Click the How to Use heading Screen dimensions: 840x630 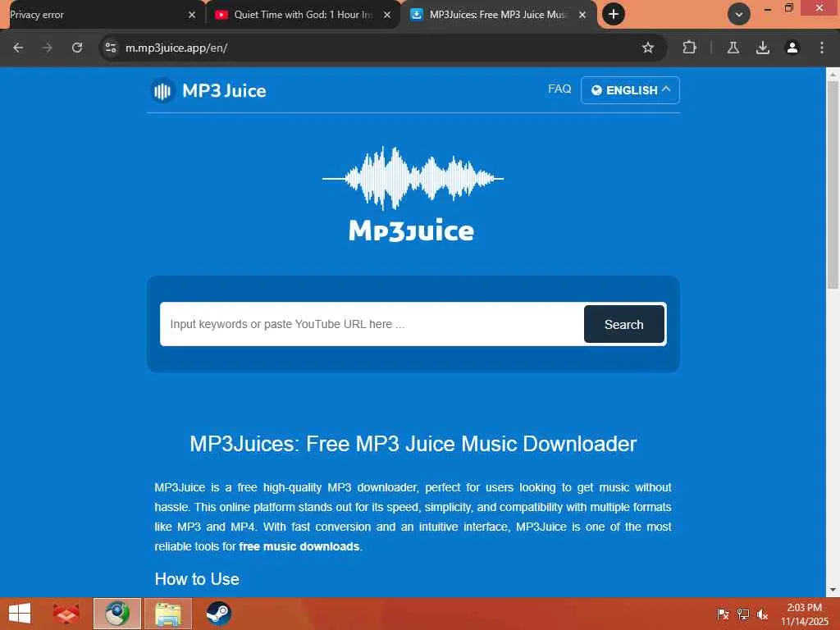pyautogui.click(x=197, y=579)
